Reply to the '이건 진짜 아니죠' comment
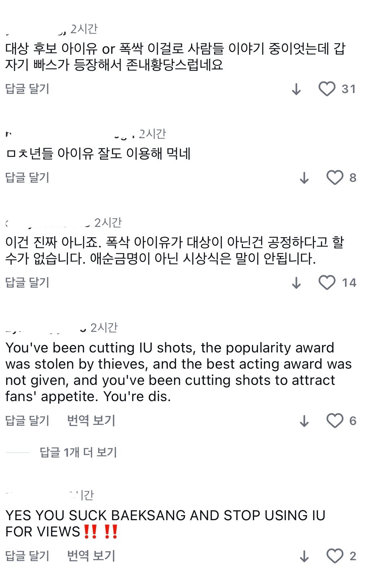 [x=27, y=282]
